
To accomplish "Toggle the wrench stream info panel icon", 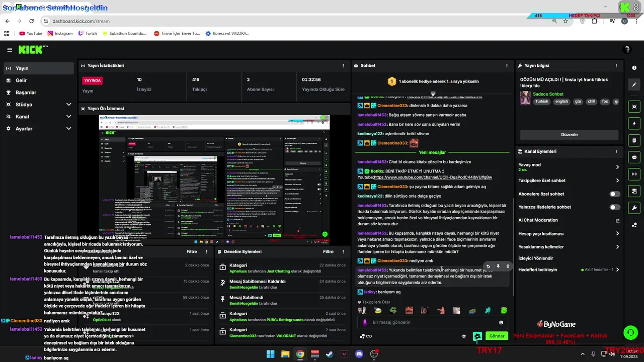I will [634, 208].
